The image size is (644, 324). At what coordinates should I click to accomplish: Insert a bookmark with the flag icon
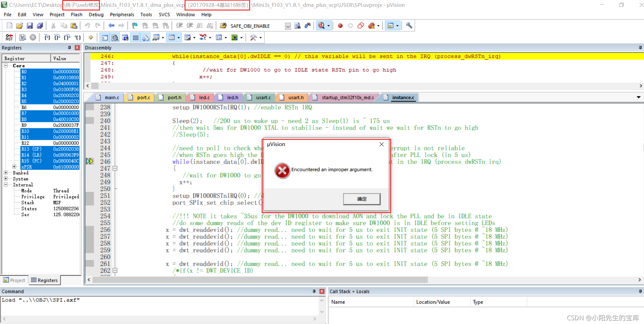[x=135, y=26]
